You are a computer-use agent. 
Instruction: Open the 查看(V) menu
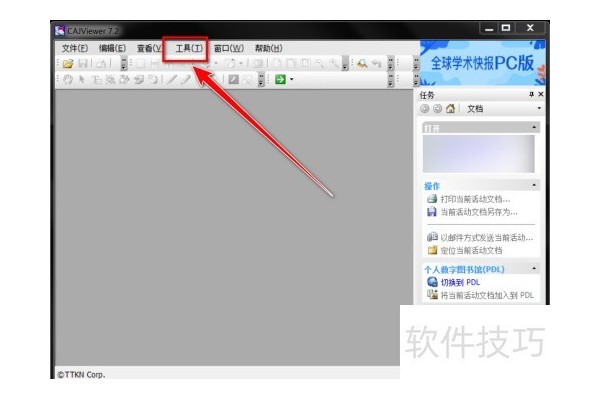pyautogui.click(x=149, y=48)
